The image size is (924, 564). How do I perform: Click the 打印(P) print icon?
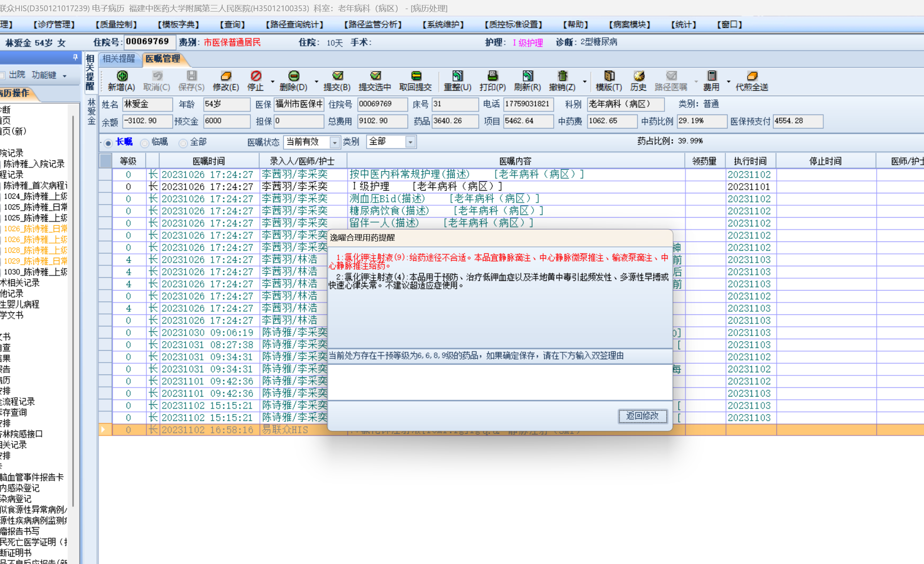[x=492, y=76]
